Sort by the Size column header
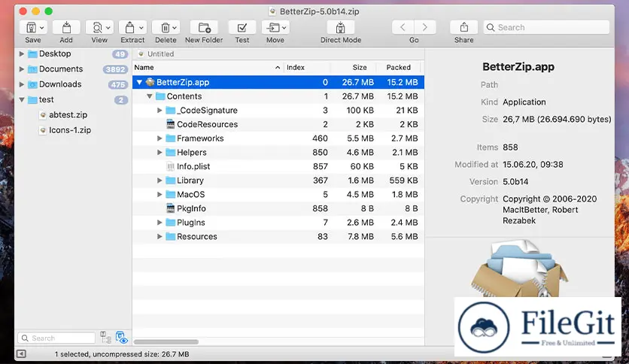The image size is (629, 364). coord(354,68)
